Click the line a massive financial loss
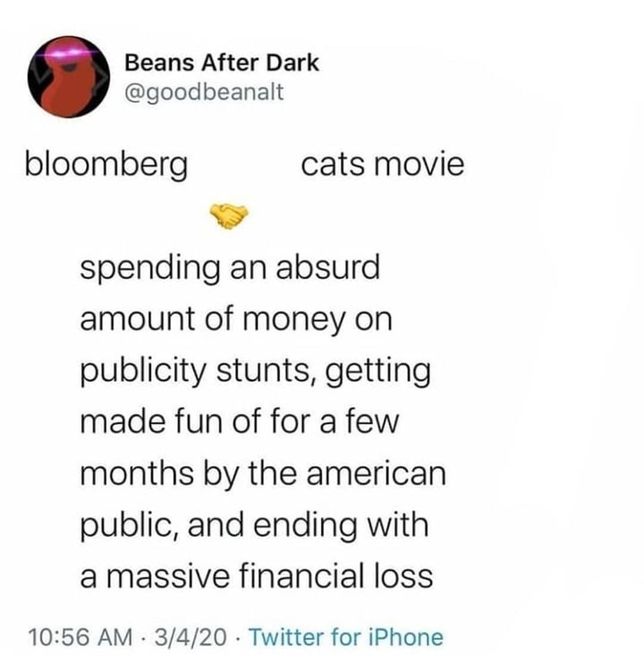Screen dimensions: 644x656 256,576
